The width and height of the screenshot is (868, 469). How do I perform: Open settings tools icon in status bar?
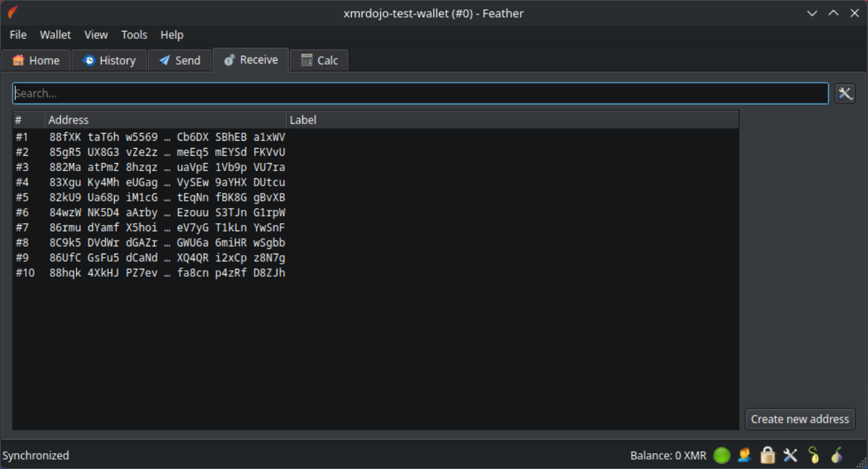point(790,455)
